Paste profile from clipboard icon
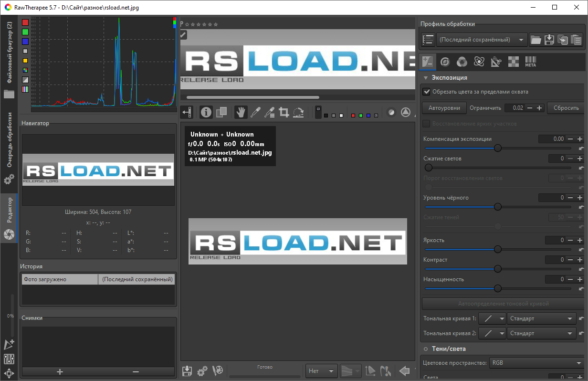588x381 pixels. coord(577,40)
